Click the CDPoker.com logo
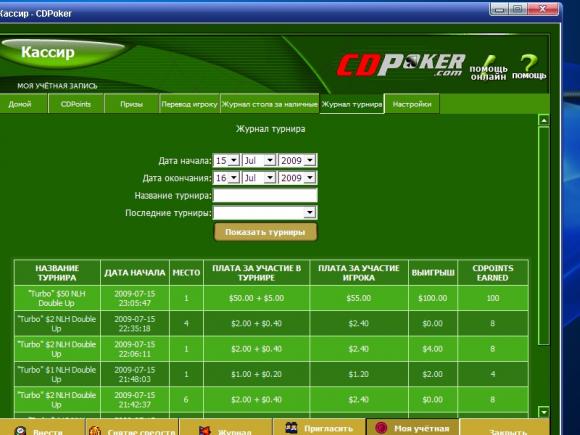580x435 pixels. coord(401,65)
